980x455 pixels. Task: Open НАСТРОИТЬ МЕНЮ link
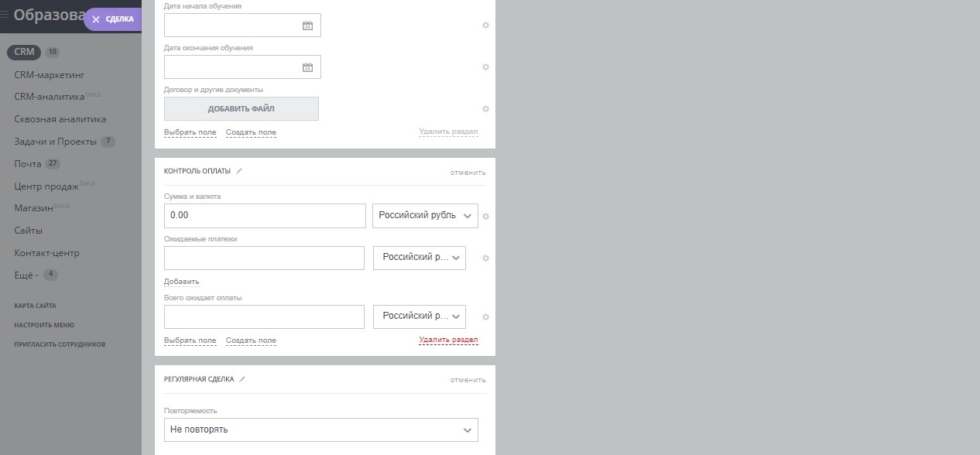point(44,325)
